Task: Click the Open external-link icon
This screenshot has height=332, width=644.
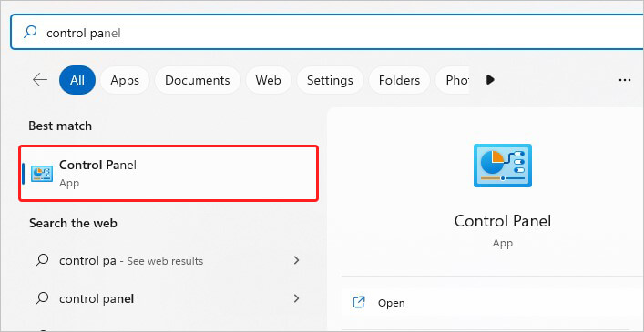Action: tap(359, 303)
